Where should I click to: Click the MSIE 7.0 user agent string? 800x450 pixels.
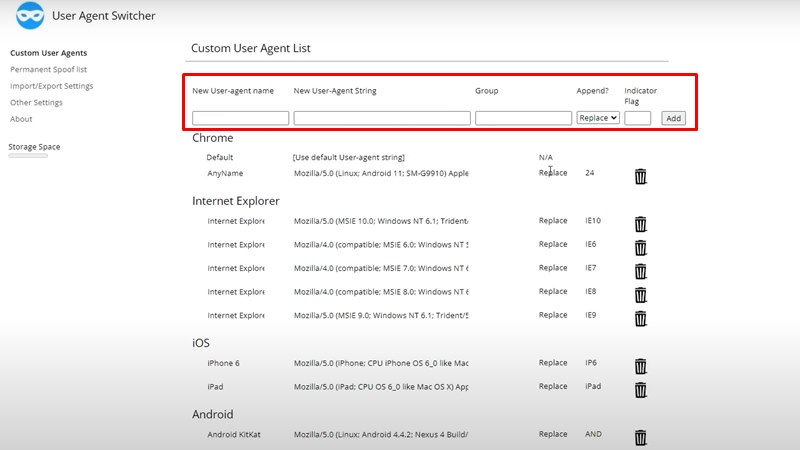pyautogui.click(x=381, y=268)
